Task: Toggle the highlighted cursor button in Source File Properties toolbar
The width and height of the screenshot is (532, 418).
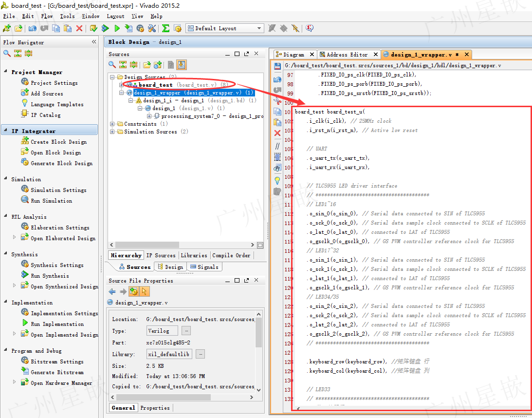Action: [144, 291]
